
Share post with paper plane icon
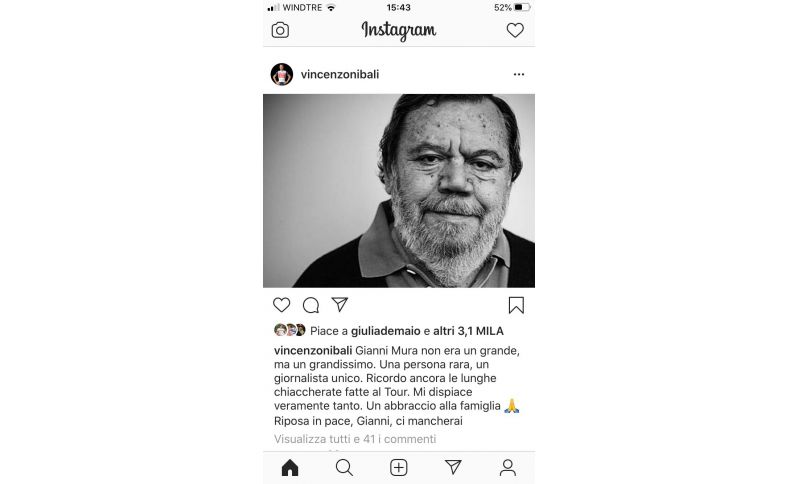click(340, 304)
